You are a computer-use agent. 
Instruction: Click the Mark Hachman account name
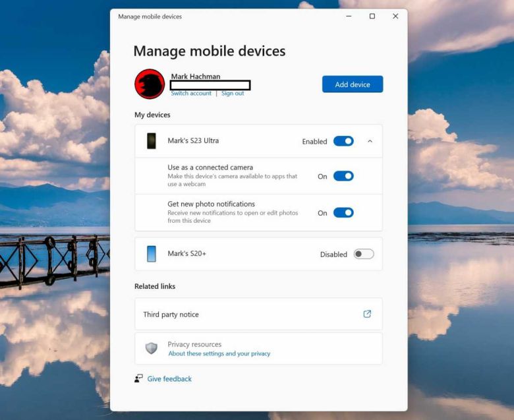click(196, 76)
